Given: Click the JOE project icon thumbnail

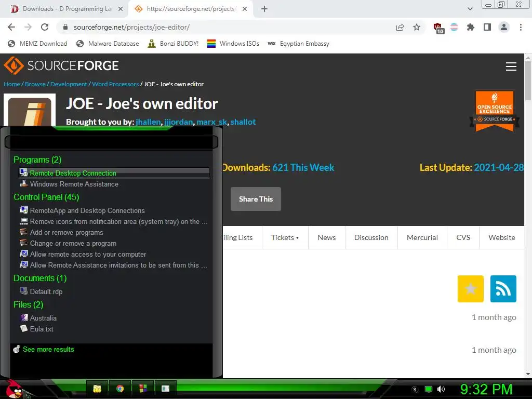Looking at the screenshot, I should [x=30, y=110].
